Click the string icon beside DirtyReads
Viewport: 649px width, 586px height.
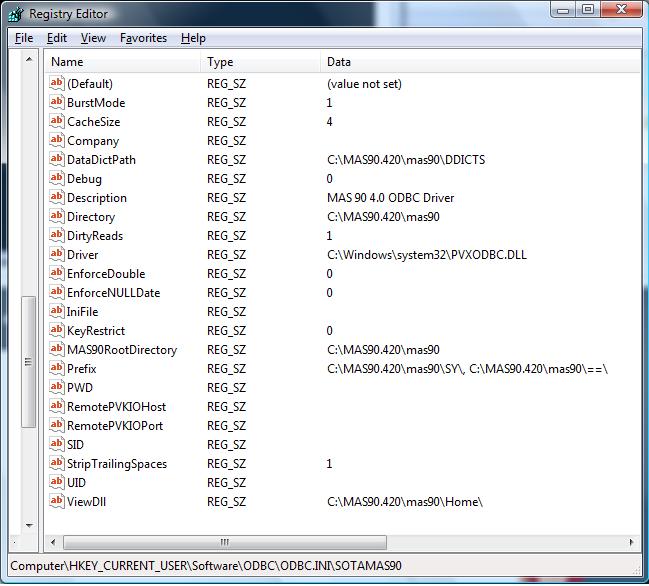(57, 235)
